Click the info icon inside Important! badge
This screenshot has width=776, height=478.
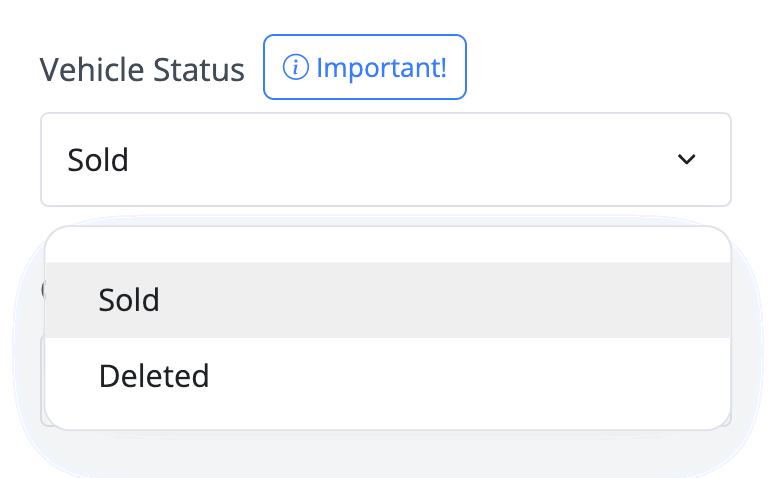(x=295, y=67)
